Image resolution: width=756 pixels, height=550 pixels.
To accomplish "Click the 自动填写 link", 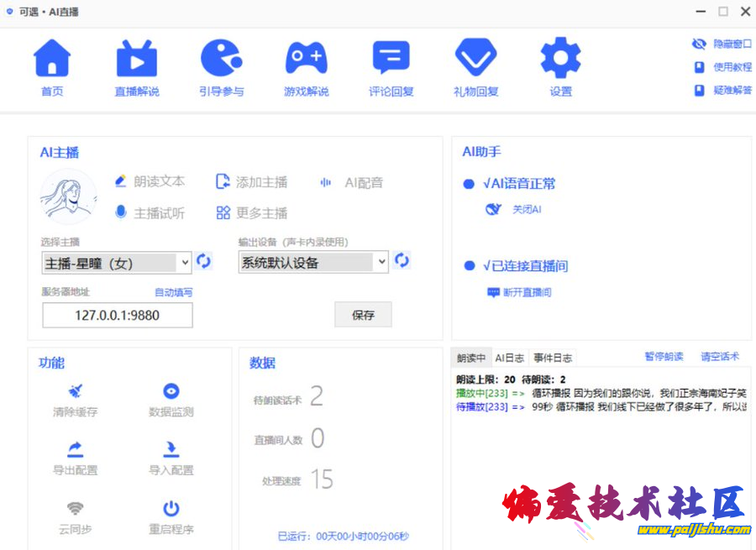I will (173, 292).
